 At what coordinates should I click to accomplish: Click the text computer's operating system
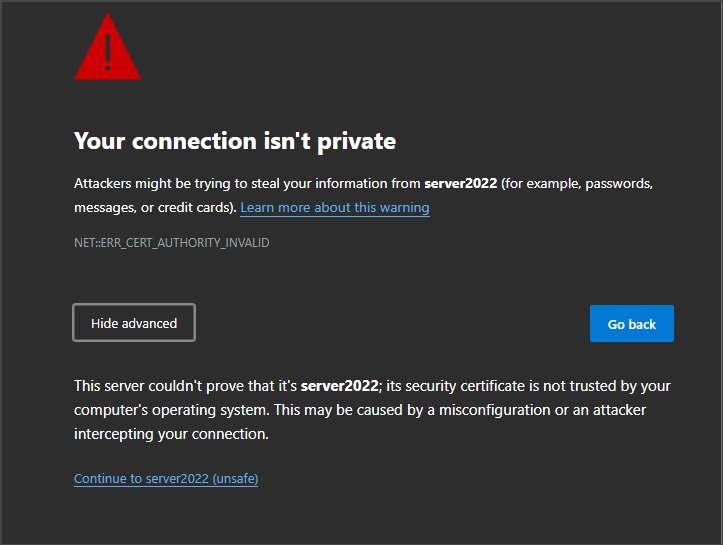(x=171, y=410)
